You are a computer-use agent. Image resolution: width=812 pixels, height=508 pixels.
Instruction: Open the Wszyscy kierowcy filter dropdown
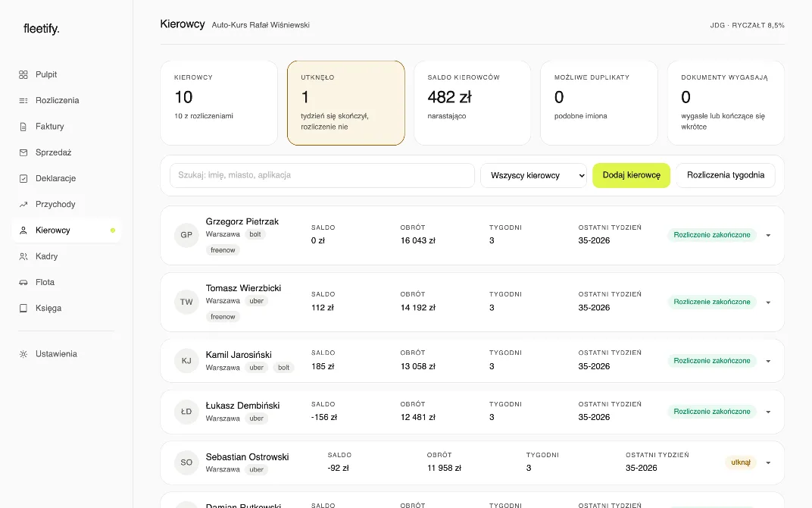point(533,175)
